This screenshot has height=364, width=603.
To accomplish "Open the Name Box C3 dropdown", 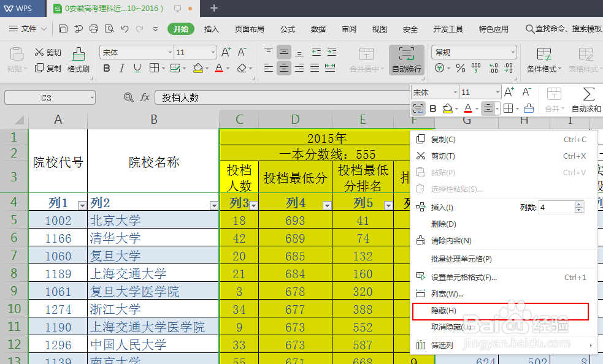I will 92,98.
